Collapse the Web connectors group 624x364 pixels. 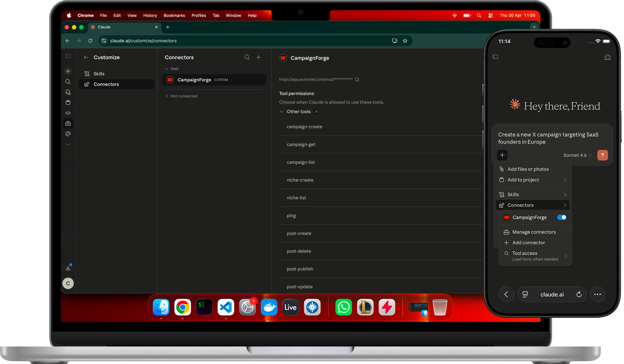[172, 69]
